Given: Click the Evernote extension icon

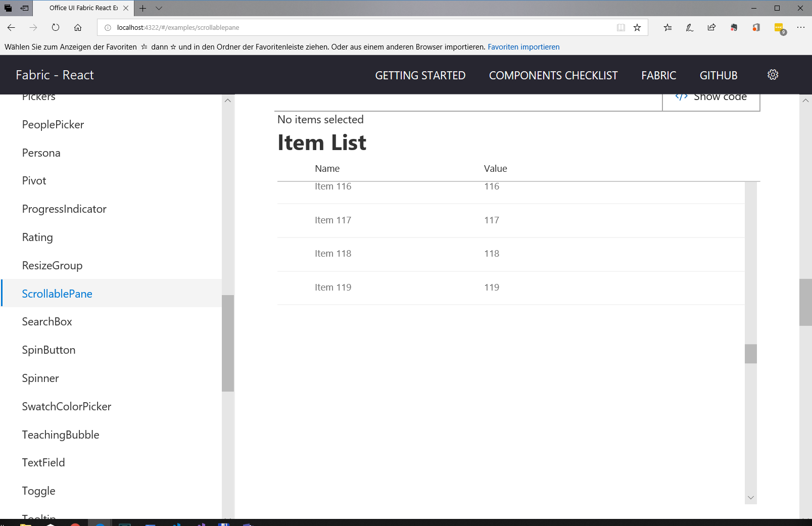Looking at the screenshot, I should click(x=734, y=27).
